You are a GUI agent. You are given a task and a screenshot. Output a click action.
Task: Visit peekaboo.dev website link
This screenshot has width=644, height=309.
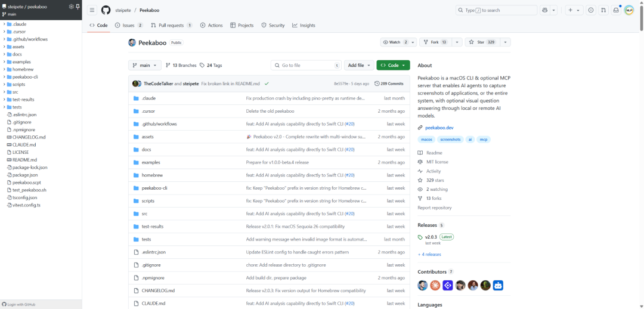point(439,128)
